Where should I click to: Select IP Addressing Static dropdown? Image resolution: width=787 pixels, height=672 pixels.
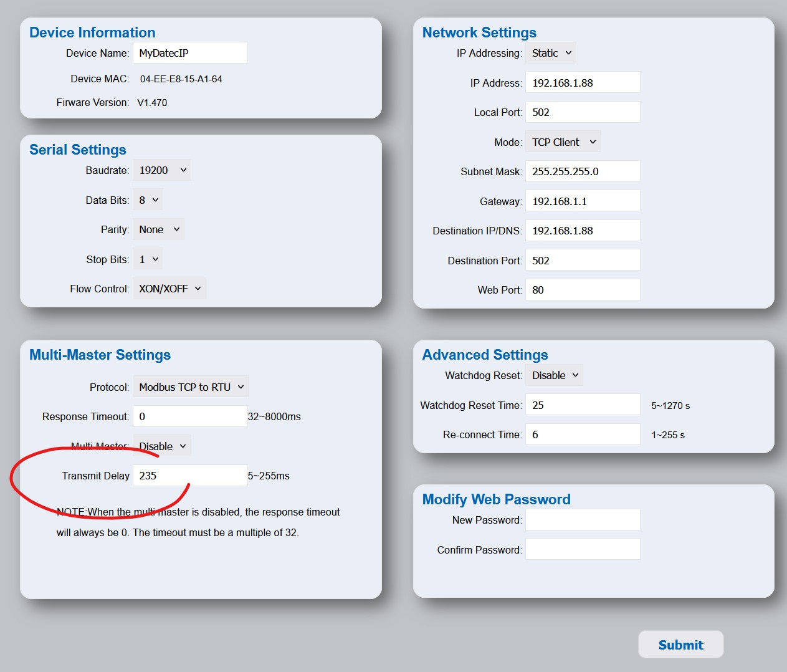[x=551, y=53]
